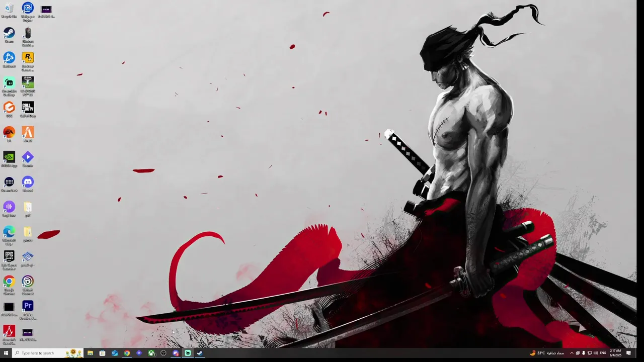Screen dimensions: 644x362
Task: Open the Steam desktop shortcut
Action: pos(9,35)
